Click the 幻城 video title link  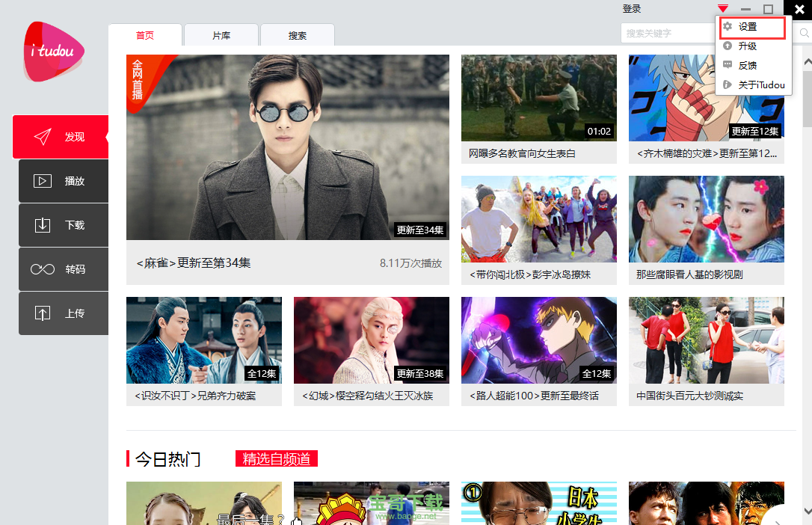tap(367, 396)
